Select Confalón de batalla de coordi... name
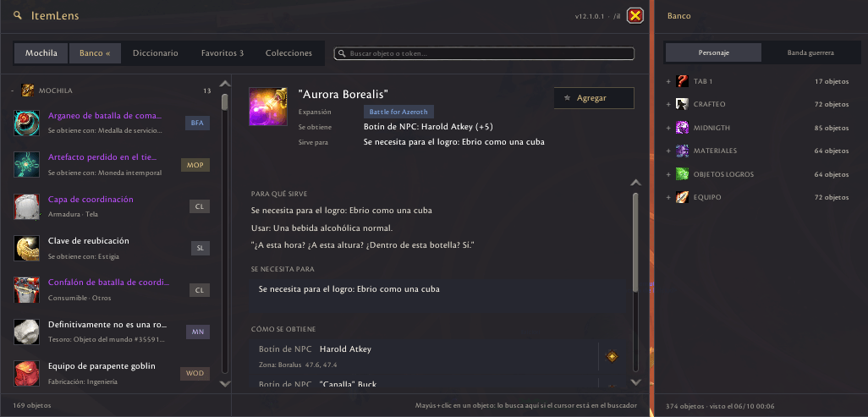 [x=108, y=283]
